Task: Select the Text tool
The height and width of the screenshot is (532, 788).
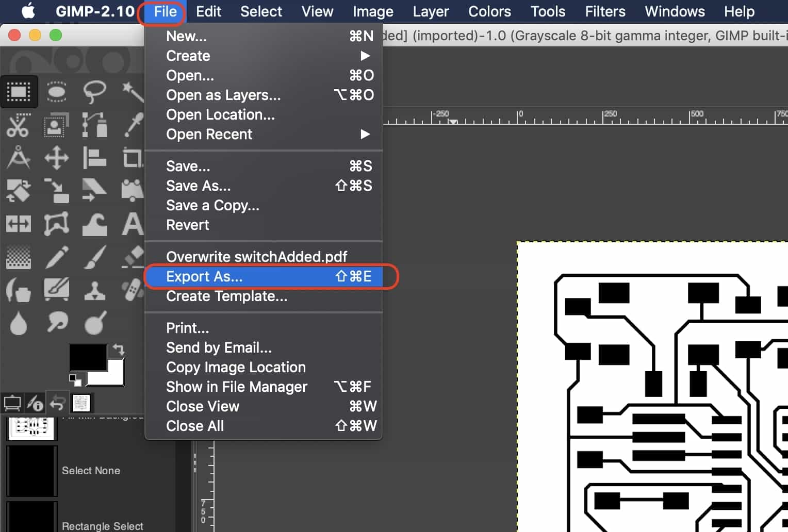Action: tap(133, 224)
